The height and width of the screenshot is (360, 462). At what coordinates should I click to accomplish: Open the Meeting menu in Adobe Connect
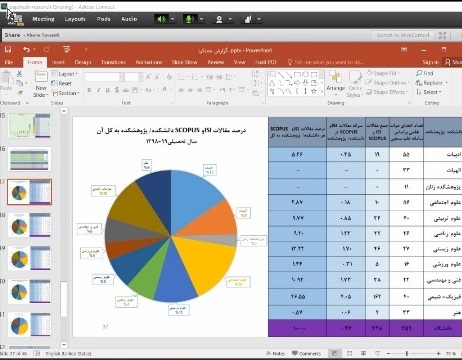[x=43, y=19]
